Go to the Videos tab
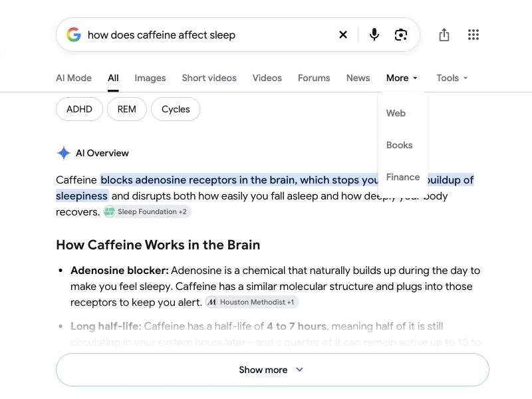The height and width of the screenshot is (399, 532). [267, 78]
